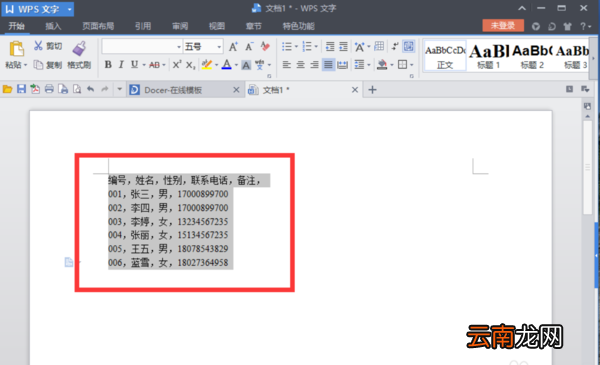Decrease font size with A- icon
The width and height of the screenshot is (600, 365).
pyautogui.click(x=249, y=47)
